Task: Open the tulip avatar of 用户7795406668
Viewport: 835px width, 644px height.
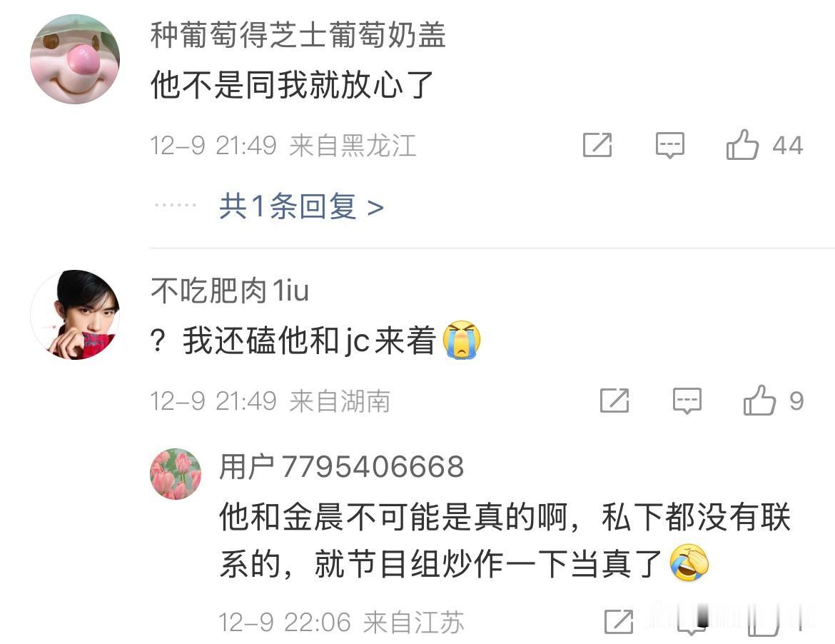Action: pos(176,473)
